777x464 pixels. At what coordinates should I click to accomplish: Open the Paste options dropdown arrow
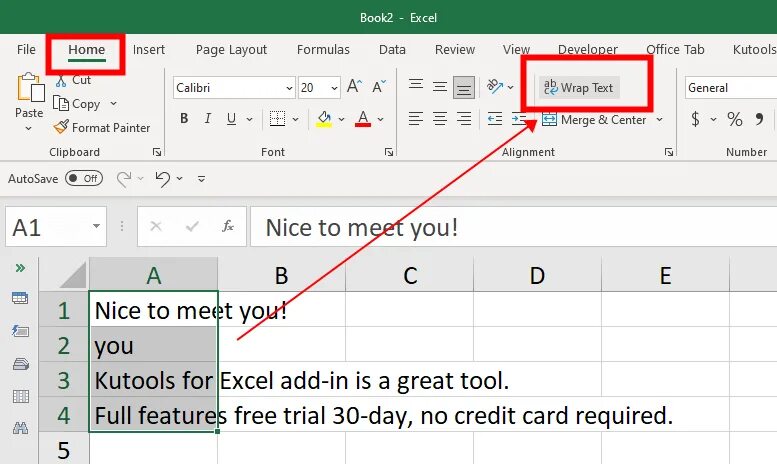click(x=29, y=128)
